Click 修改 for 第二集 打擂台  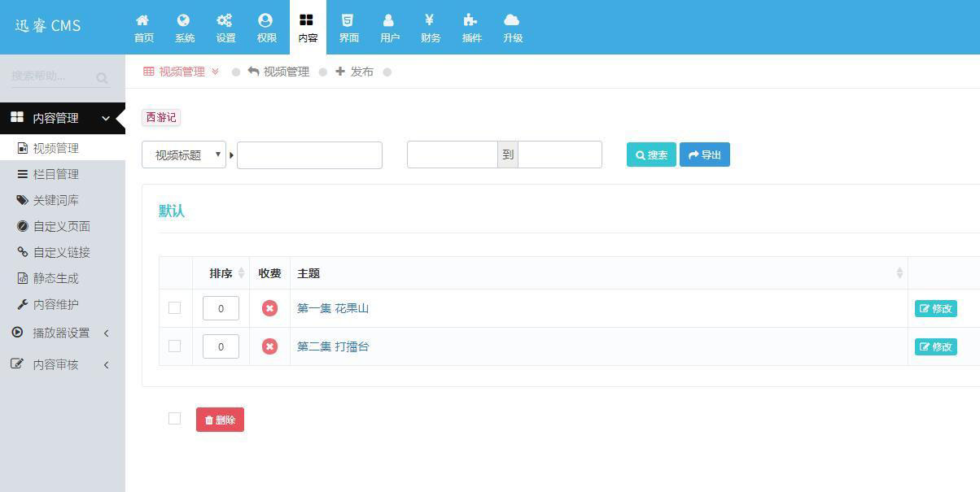(935, 346)
